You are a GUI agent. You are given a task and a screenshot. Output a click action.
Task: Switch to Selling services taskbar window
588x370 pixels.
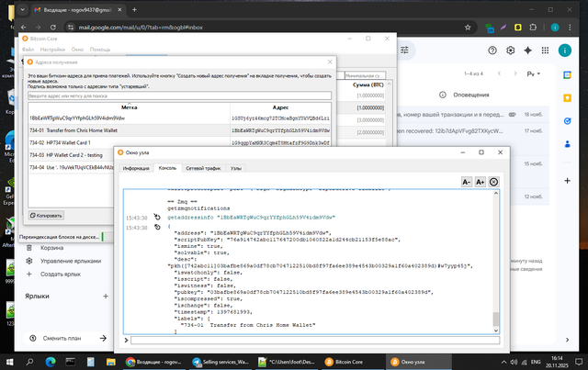(221, 362)
